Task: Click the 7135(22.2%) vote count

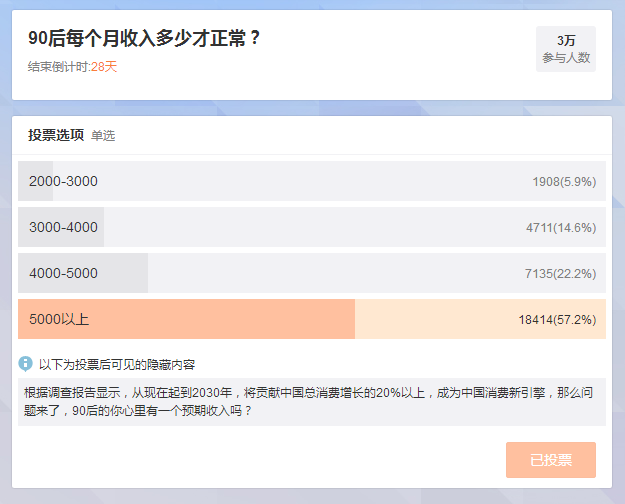Action: pyautogui.click(x=560, y=274)
